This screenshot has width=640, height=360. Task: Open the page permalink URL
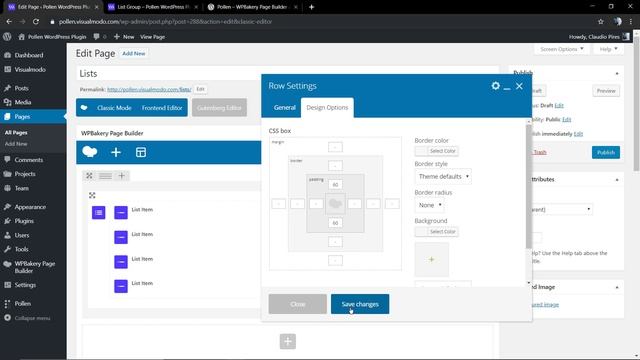click(x=149, y=89)
